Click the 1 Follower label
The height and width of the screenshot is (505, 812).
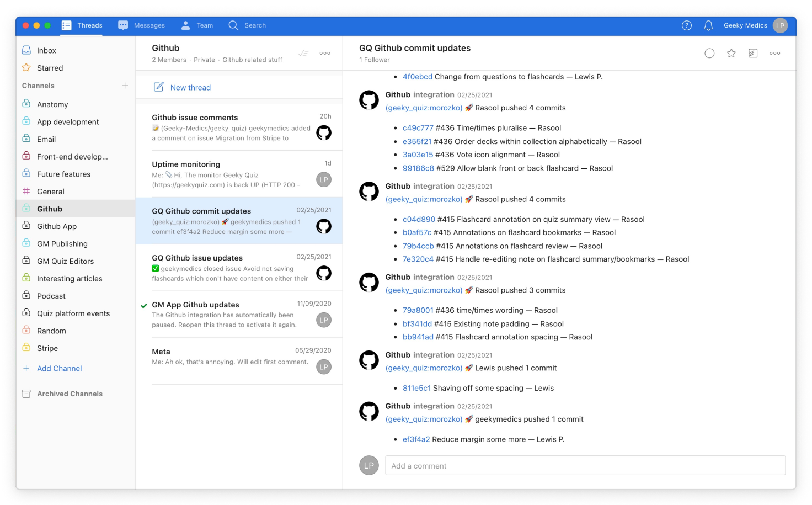pos(375,60)
